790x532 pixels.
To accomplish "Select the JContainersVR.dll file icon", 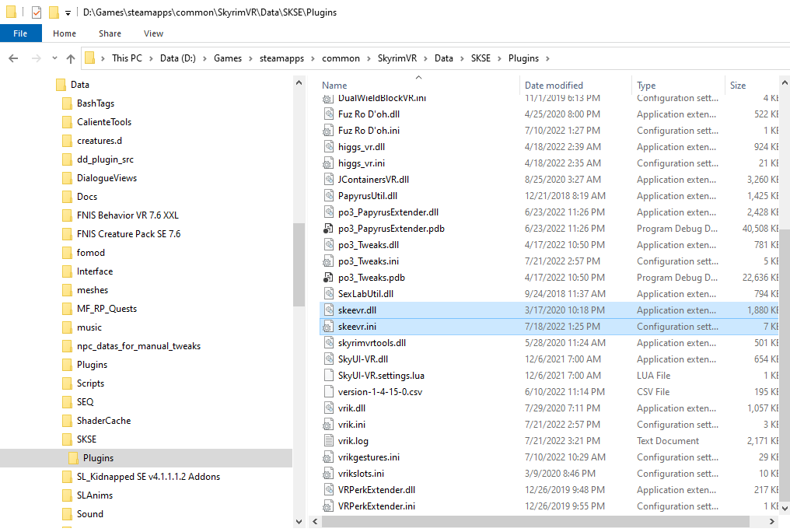I will [328, 180].
